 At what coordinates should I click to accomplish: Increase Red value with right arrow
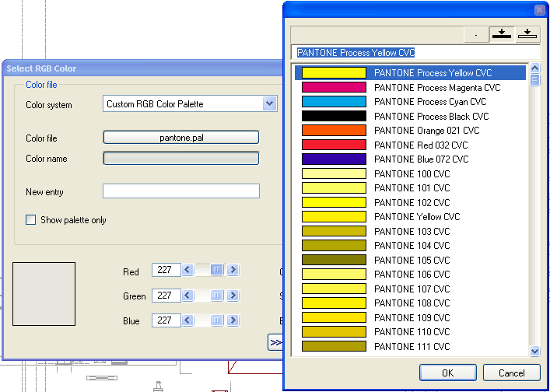[x=233, y=270]
